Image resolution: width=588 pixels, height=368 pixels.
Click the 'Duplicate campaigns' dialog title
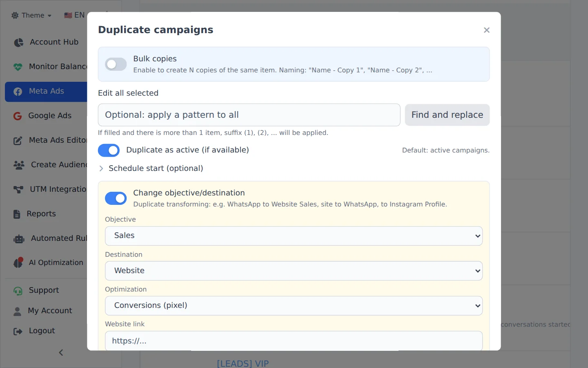tap(156, 30)
